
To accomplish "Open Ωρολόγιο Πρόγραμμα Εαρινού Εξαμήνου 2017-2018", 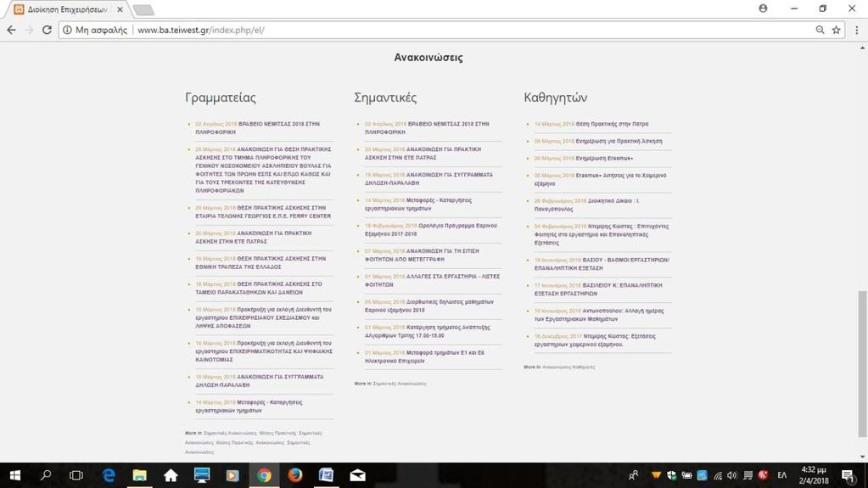I will tap(431, 229).
